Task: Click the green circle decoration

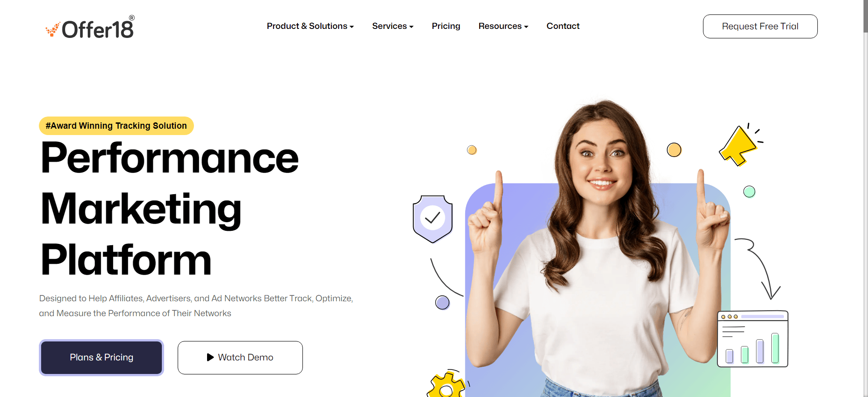Action: pyautogui.click(x=749, y=191)
